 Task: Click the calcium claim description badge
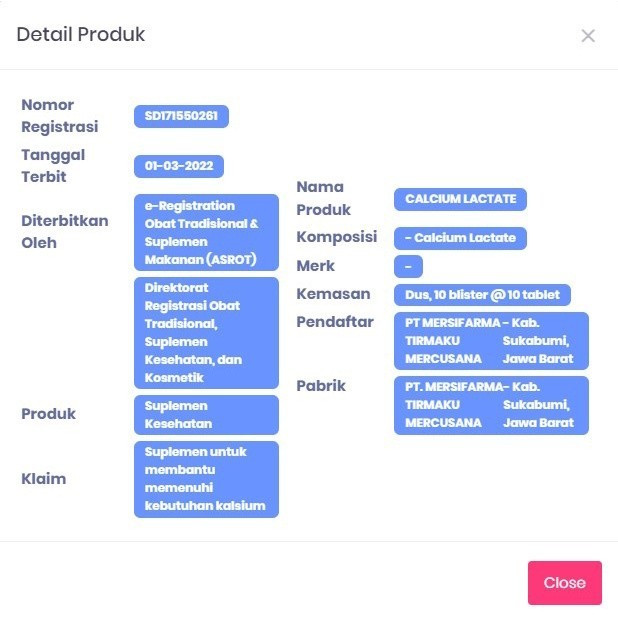click(206, 479)
